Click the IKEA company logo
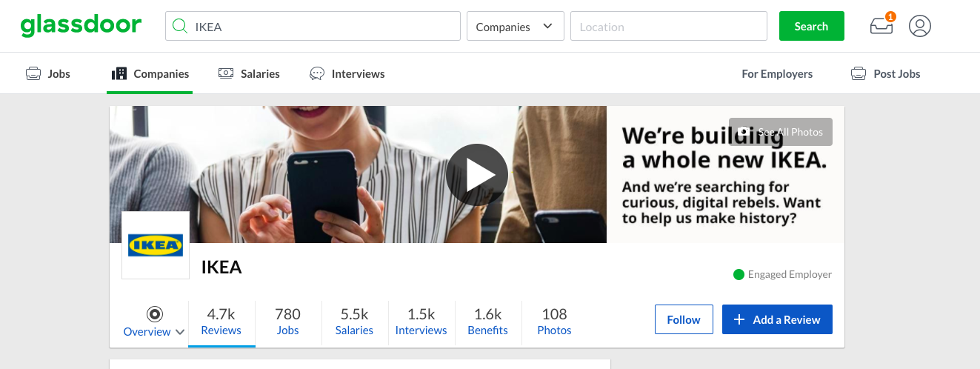980x369 pixels. pyautogui.click(x=156, y=245)
